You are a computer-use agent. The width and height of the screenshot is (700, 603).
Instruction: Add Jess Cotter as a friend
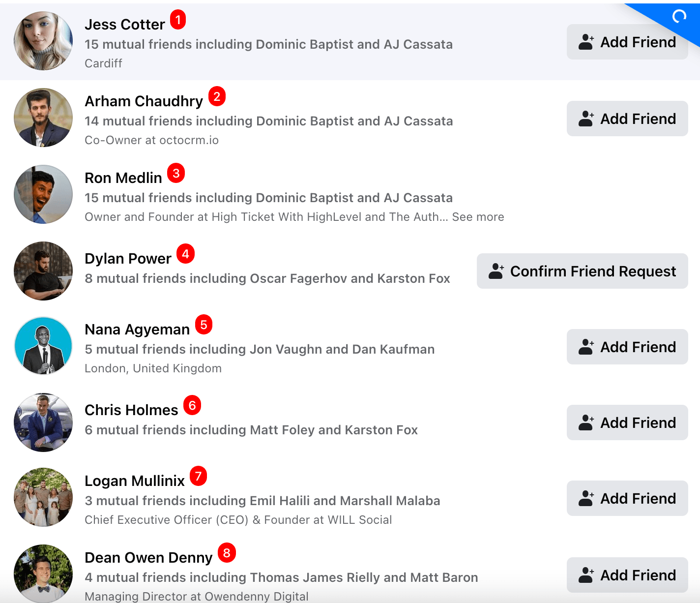(x=627, y=42)
